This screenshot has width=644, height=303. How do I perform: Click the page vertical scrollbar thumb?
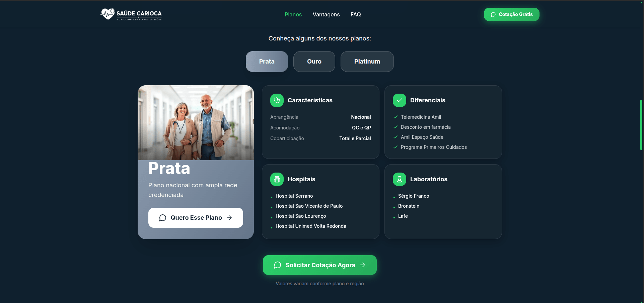641,125
